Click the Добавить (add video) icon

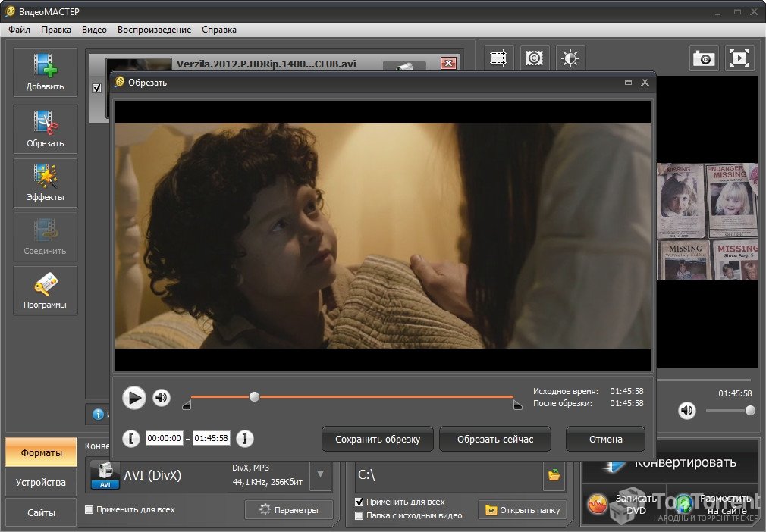pos(45,72)
